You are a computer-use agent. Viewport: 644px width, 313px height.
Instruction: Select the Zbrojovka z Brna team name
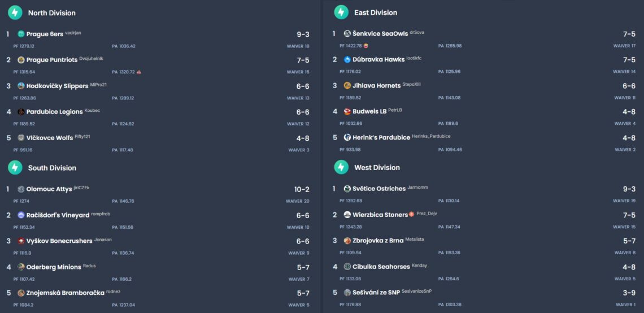[x=378, y=241]
